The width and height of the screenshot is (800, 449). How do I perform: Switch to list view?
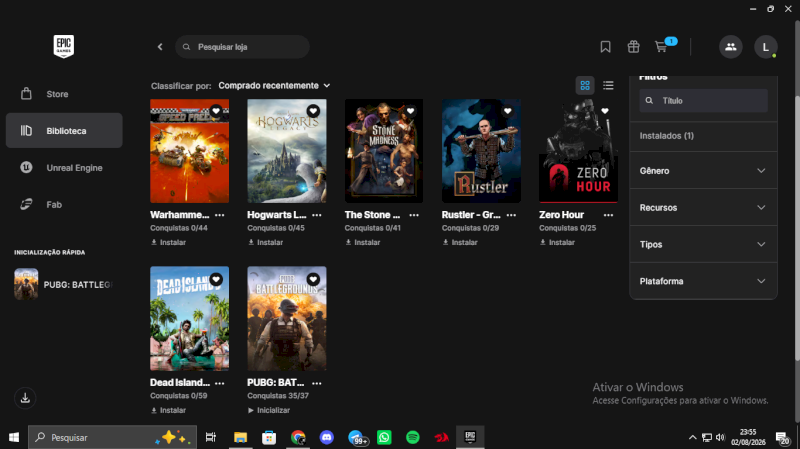[x=608, y=86]
